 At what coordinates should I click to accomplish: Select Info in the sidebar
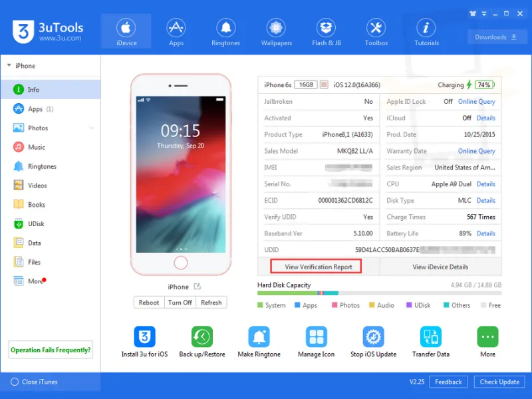coord(51,90)
